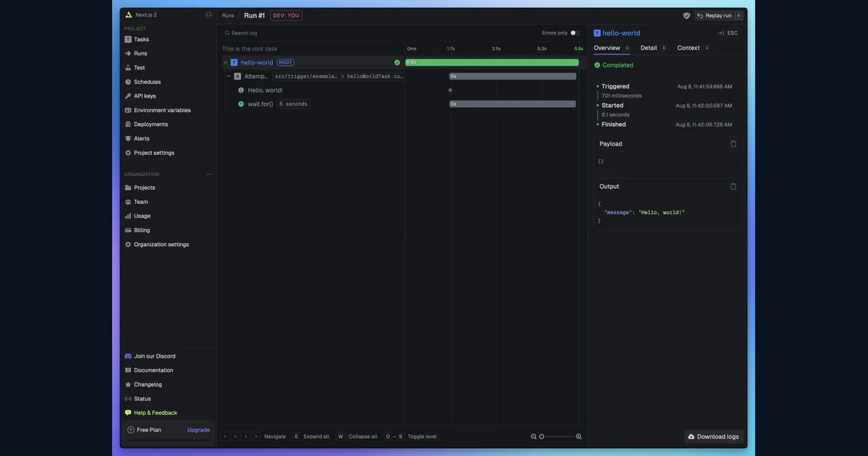Switch to the Detail tab

click(x=654, y=48)
